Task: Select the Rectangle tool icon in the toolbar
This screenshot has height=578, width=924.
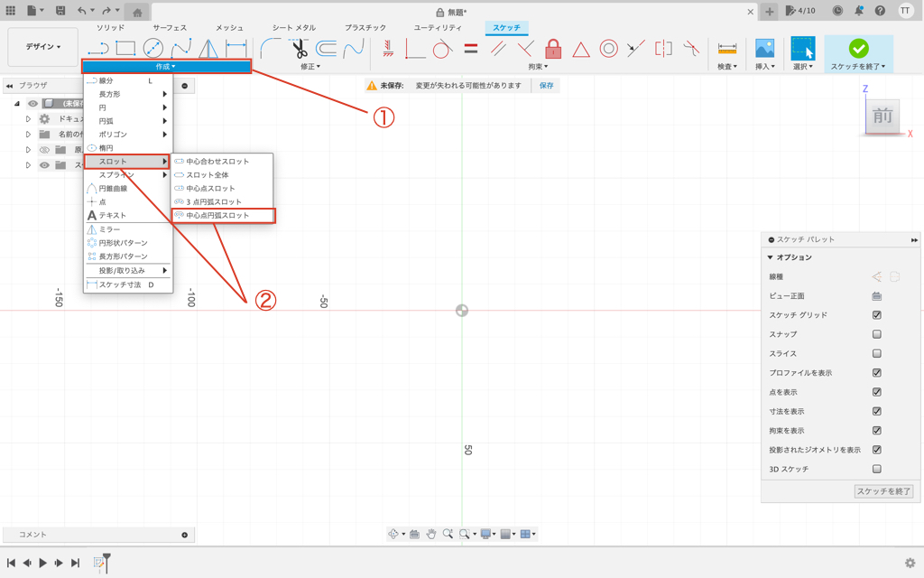Action: [125, 49]
